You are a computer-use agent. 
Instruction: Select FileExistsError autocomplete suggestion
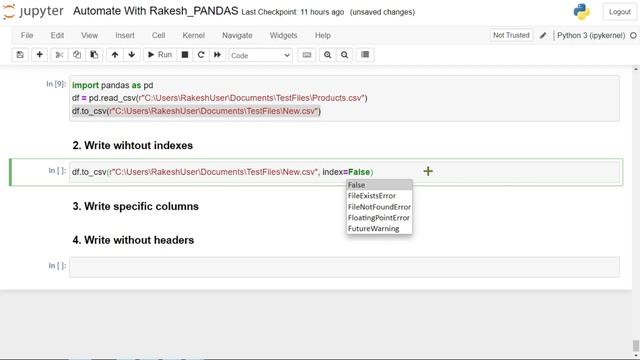click(379, 196)
